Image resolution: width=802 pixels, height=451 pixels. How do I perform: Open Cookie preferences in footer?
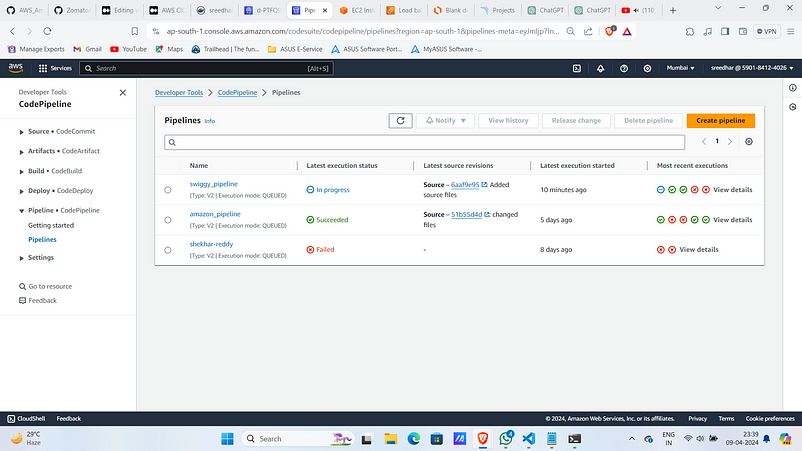[770, 418]
